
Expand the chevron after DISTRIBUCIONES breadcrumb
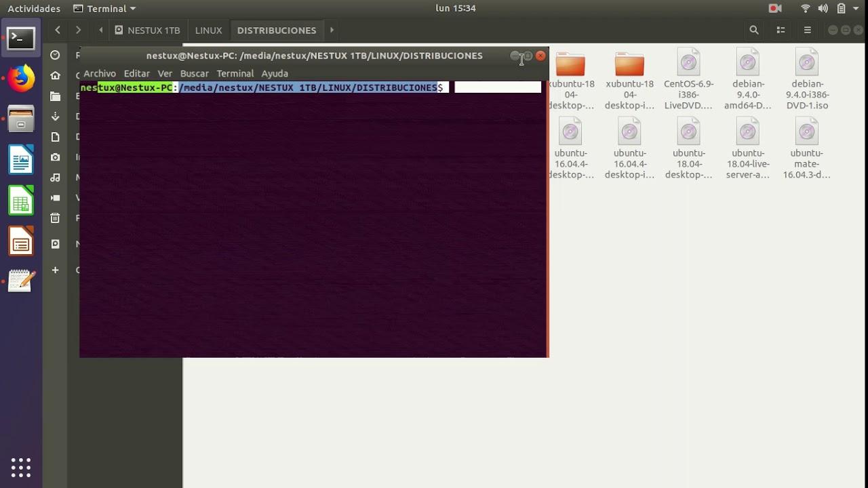(x=332, y=30)
